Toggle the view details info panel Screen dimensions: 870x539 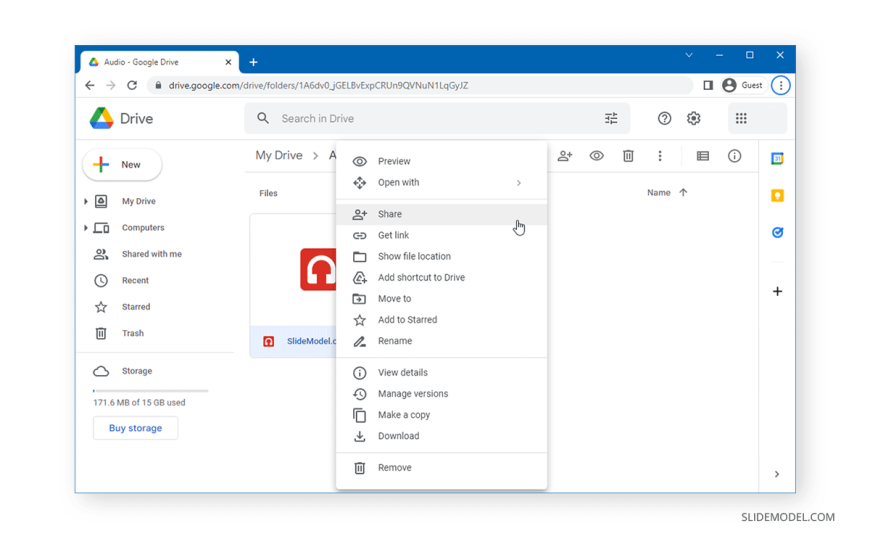point(734,156)
